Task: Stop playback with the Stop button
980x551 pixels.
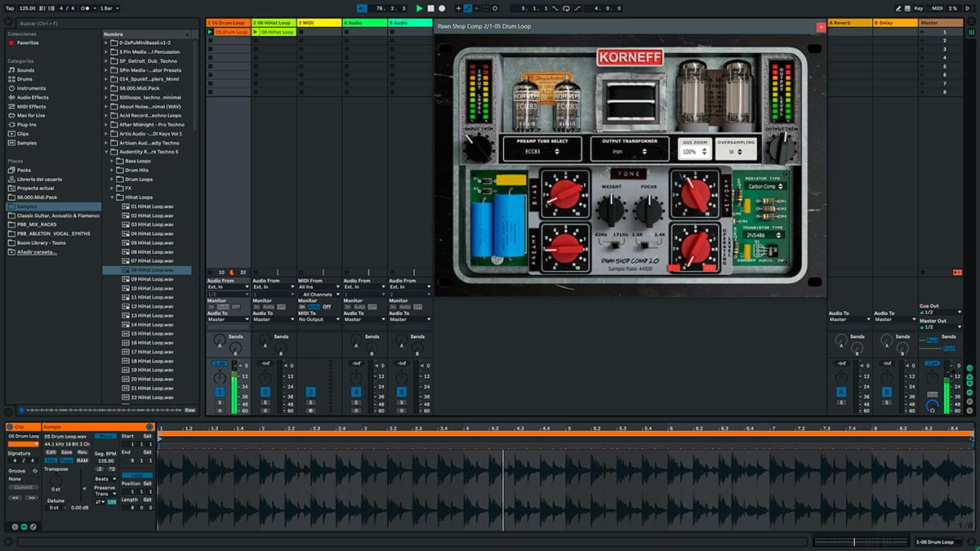Action: pyautogui.click(x=431, y=8)
